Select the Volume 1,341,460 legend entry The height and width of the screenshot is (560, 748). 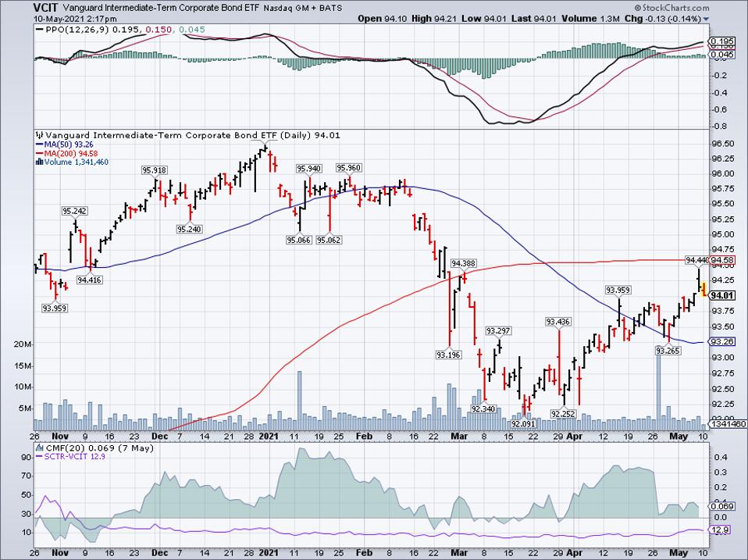(73, 162)
